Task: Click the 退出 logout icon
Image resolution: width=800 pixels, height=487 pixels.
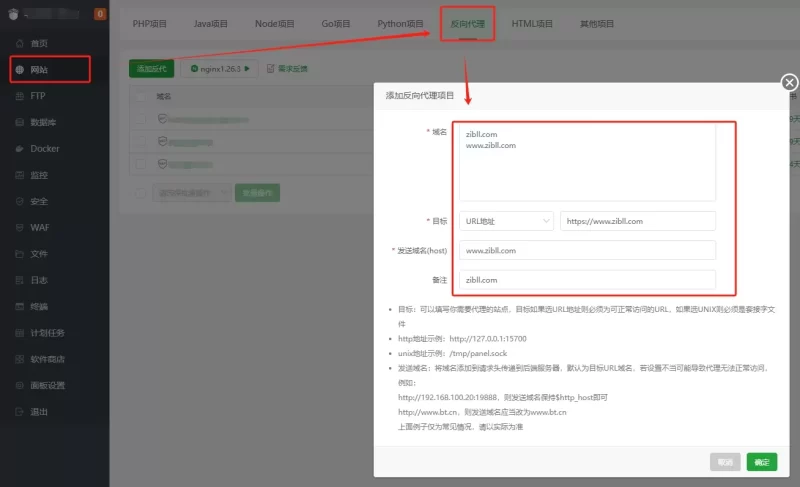Action: 19,412
